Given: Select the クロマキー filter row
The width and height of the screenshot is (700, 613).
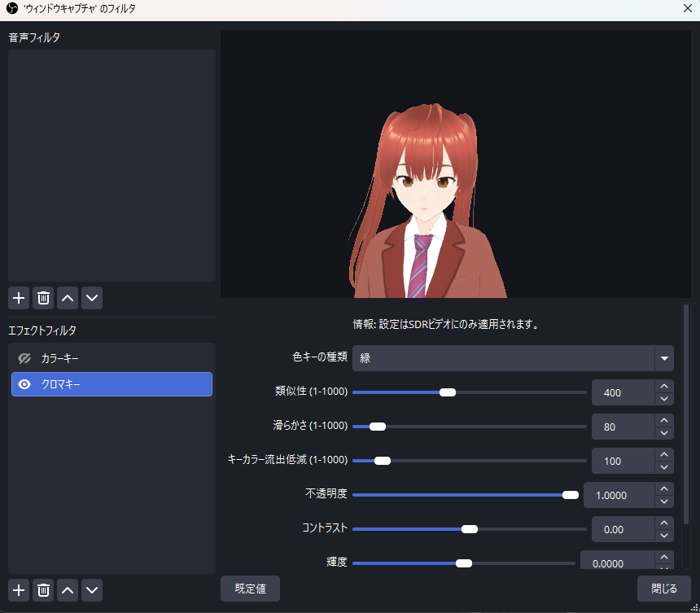Looking at the screenshot, I should 112,384.
